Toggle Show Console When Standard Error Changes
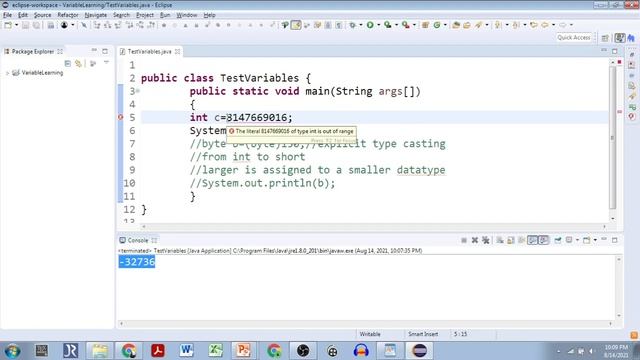Viewport: 640px width, 360px height. pos(543,240)
